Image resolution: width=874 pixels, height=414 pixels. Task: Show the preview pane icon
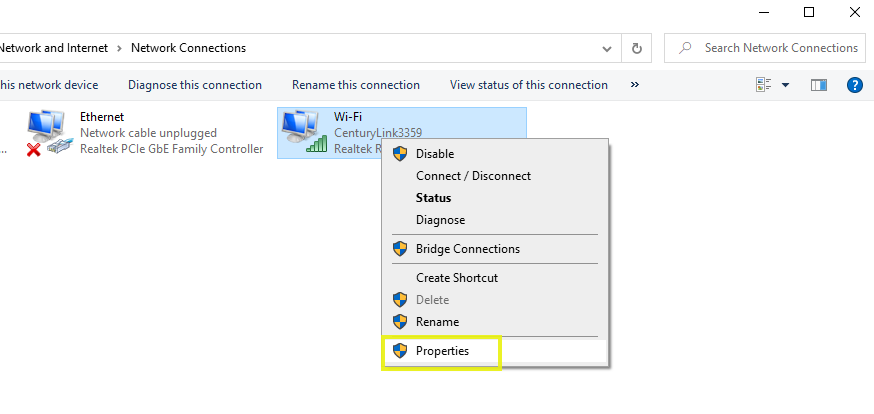(x=819, y=85)
